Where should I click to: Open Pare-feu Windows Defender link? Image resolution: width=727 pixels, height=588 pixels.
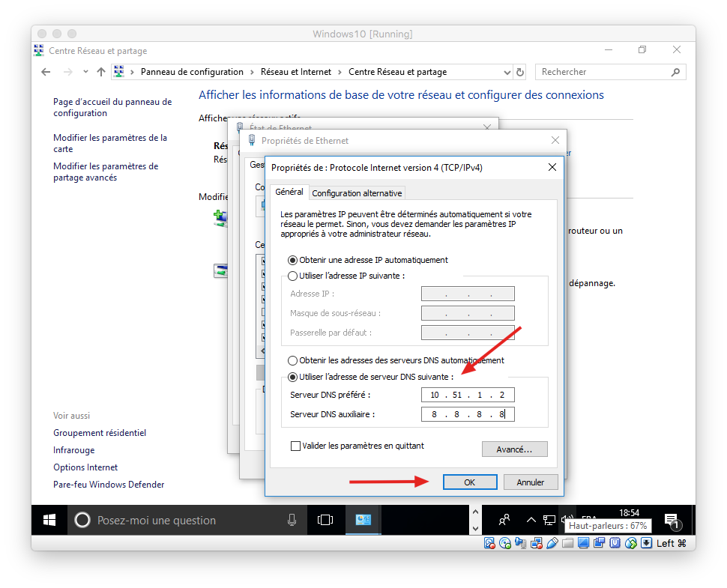(x=109, y=484)
